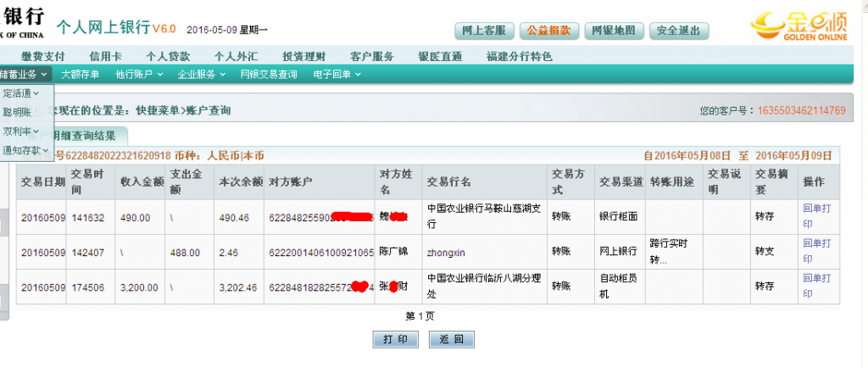This screenshot has height=368, width=868.
Task: Select the 大额存单 submenu item
Action: 81,74
